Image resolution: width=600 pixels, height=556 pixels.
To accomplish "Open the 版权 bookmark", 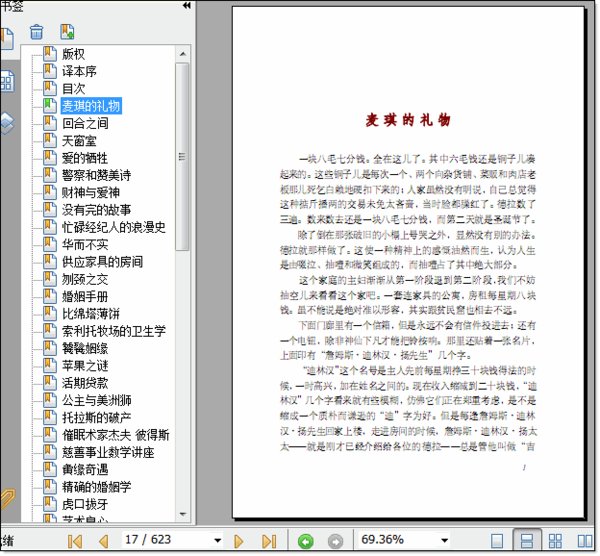I will pos(73,54).
